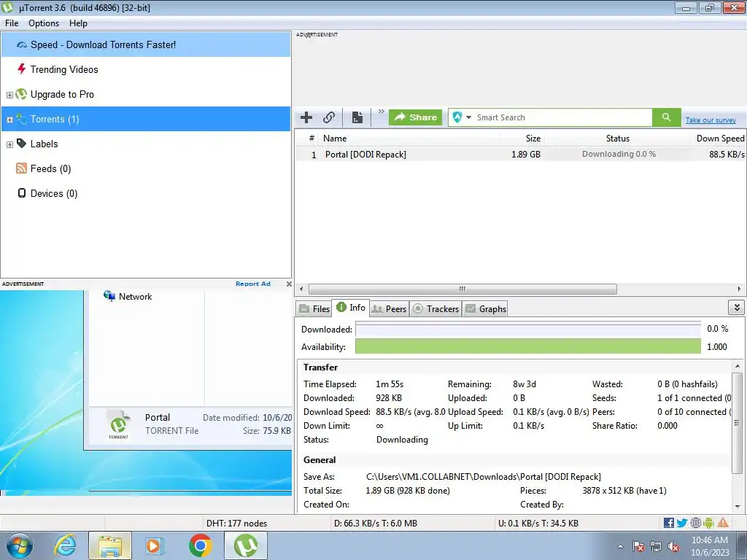Click the Info pane scroll up arrow
The width and height of the screenshot is (747, 560).
pos(738,366)
